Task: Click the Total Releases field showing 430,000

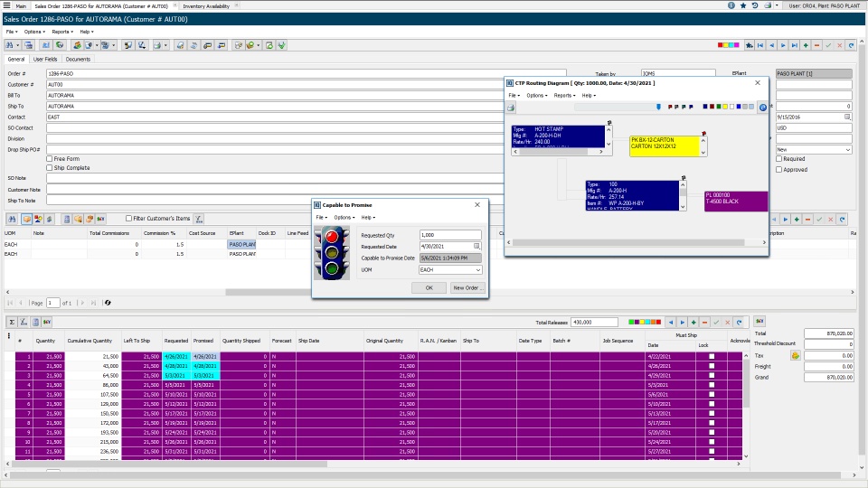Action: pyautogui.click(x=594, y=322)
